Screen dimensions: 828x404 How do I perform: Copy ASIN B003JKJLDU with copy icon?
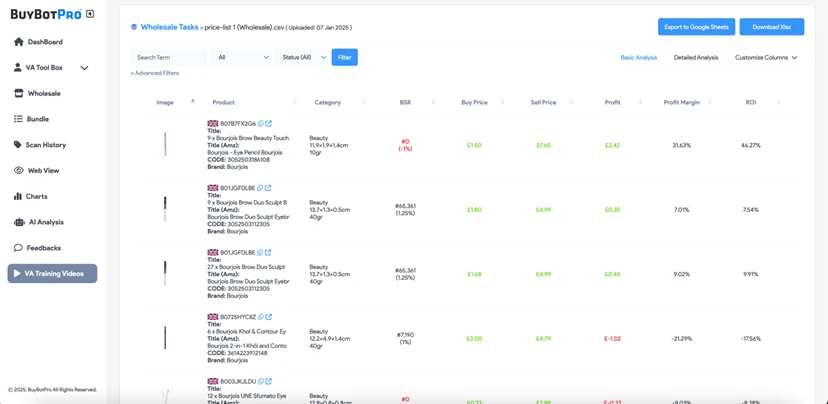point(261,381)
